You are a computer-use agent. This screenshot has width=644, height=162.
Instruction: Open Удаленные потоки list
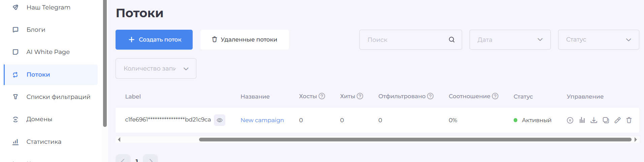coord(245,40)
